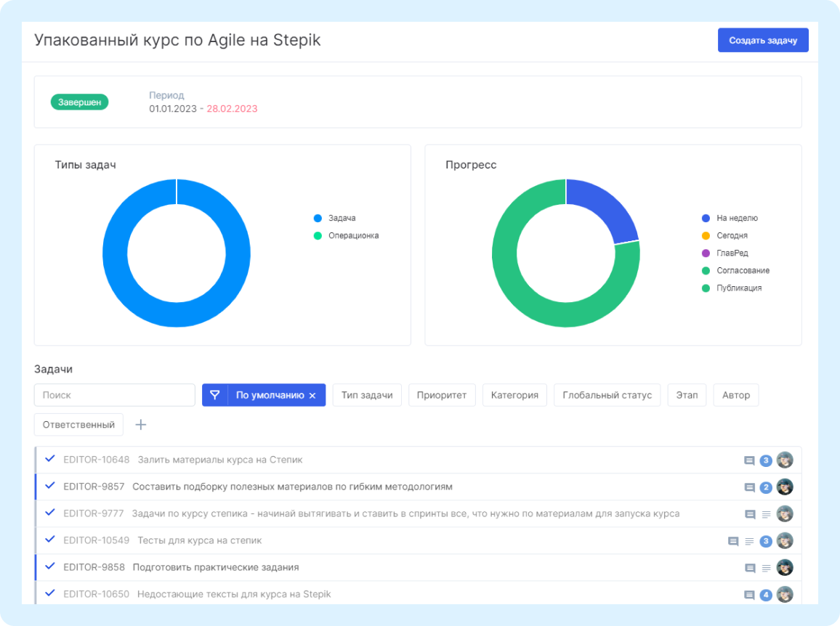The height and width of the screenshot is (626, 840).
Task: Click assignee avatar on EDITOR-10648 row
Action: [x=785, y=460]
